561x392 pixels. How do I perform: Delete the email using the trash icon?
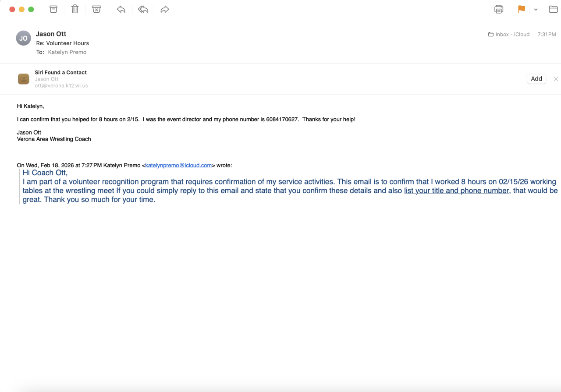[x=75, y=9]
